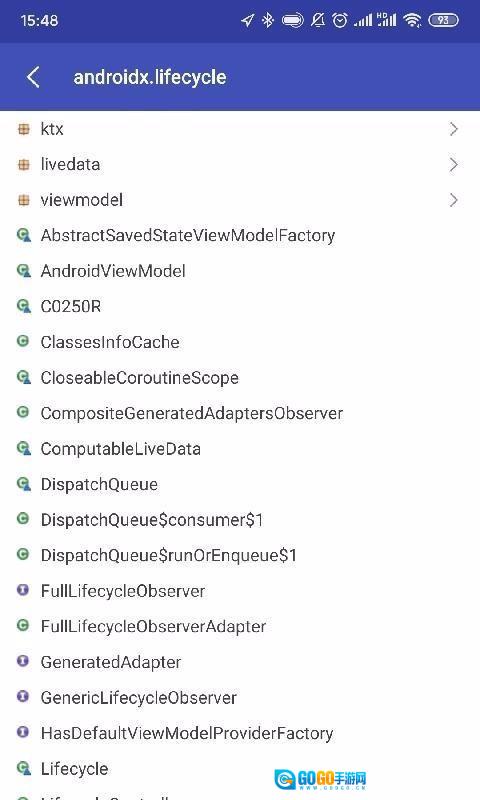Viewport: 480px width, 800px height.
Task: Click the GeneratedAdapter interface icon
Action: click(23, 661)
